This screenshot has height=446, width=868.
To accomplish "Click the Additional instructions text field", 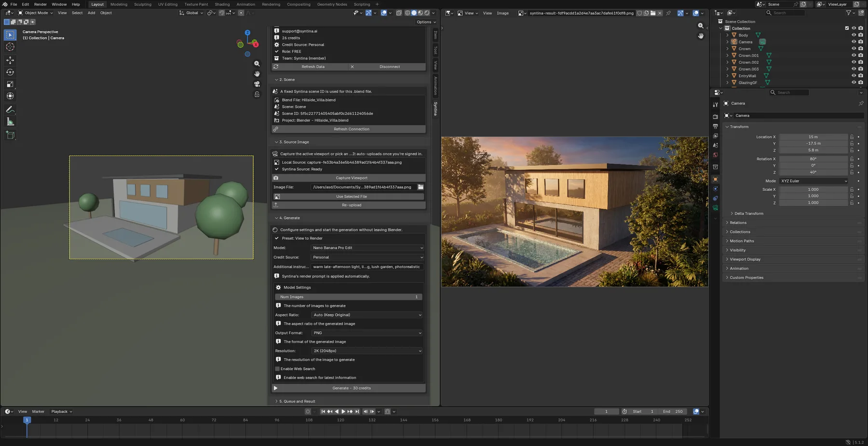I will [x=367, y=267].
